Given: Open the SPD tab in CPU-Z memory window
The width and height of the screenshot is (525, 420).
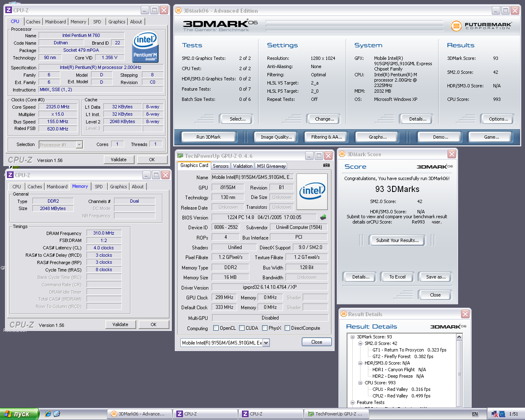Looking at the screenshot, I should [x=99, y=187].
